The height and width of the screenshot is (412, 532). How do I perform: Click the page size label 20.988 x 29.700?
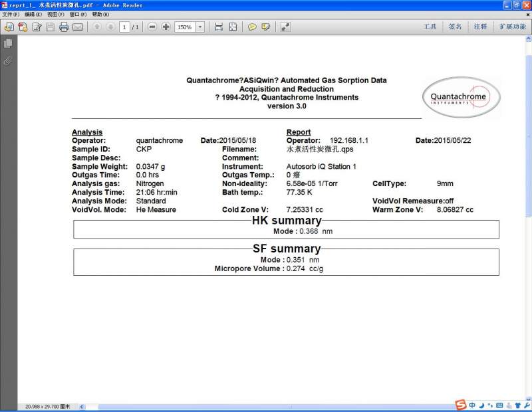47,406
